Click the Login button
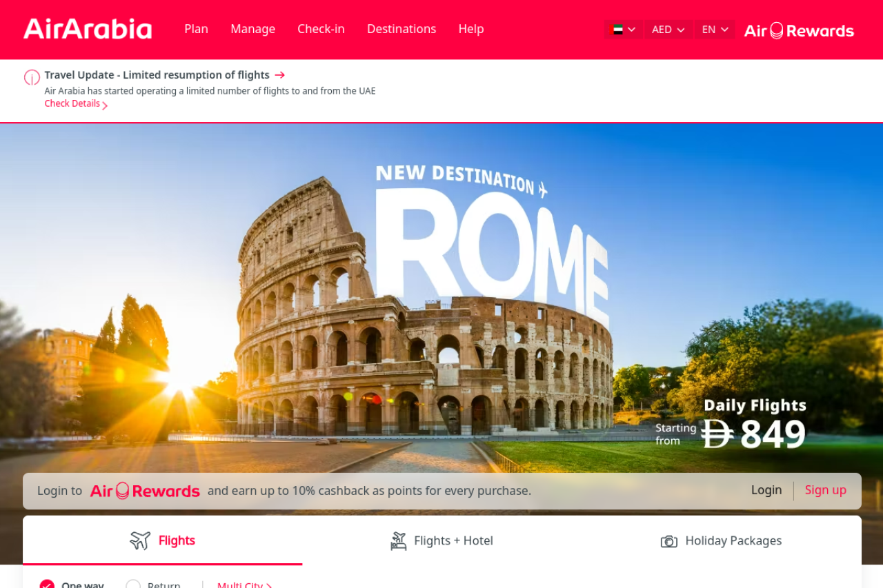Screen dimensions: 883x588 [x=766, y=490]
